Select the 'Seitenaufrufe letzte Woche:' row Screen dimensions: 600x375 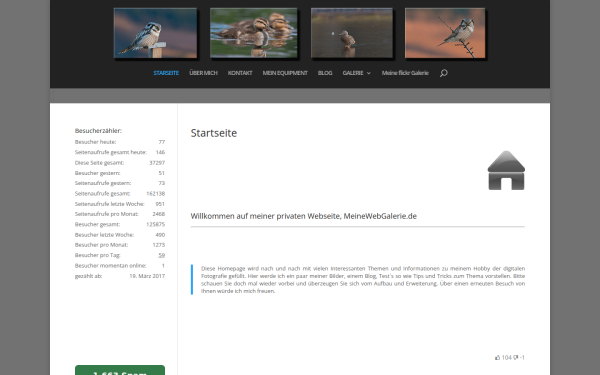(120, 204)
